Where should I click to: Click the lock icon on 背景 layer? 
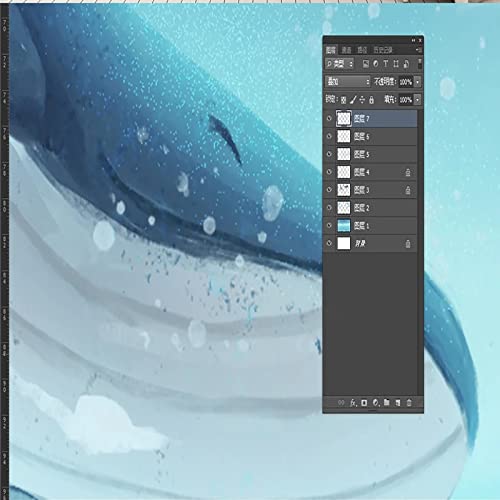click(x=407, y=244)
